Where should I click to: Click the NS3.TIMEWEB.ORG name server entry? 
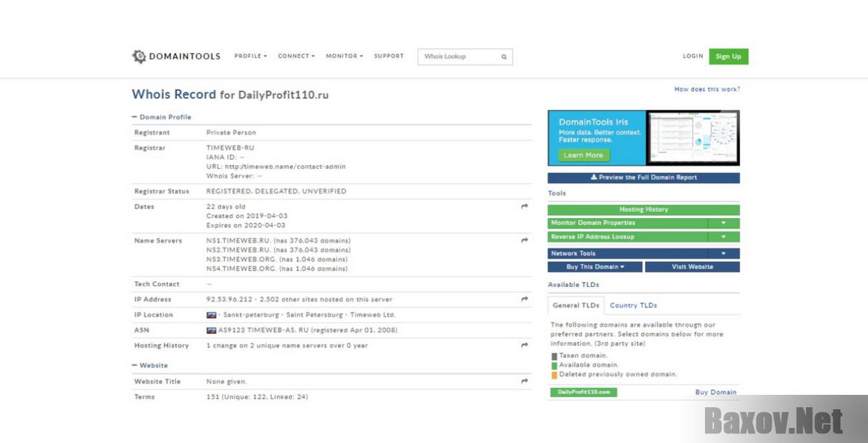click(x=277, y=259)
